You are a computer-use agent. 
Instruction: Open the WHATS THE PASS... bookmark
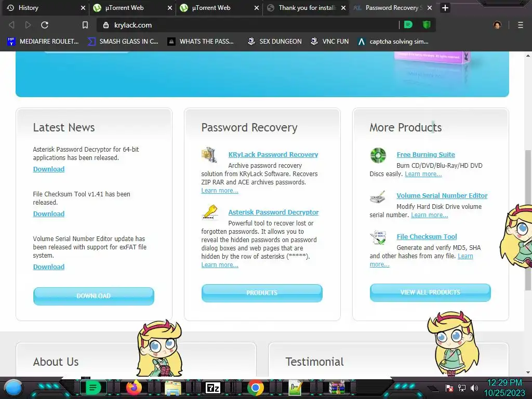click(201, 42)
